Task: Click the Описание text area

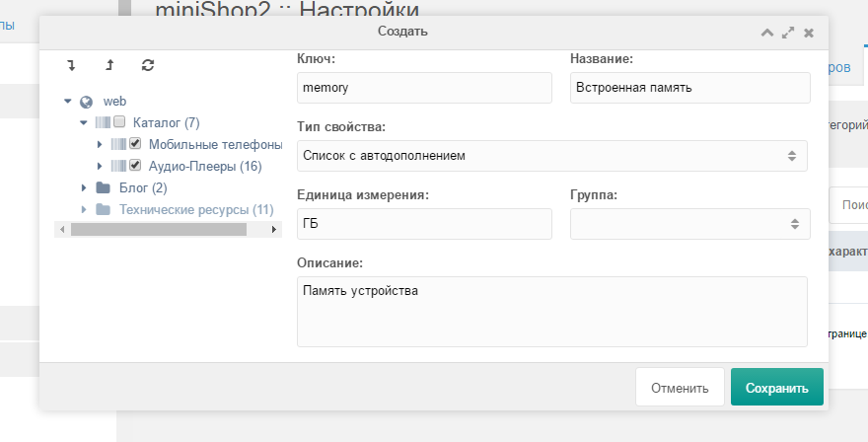Action: point(552,312)
